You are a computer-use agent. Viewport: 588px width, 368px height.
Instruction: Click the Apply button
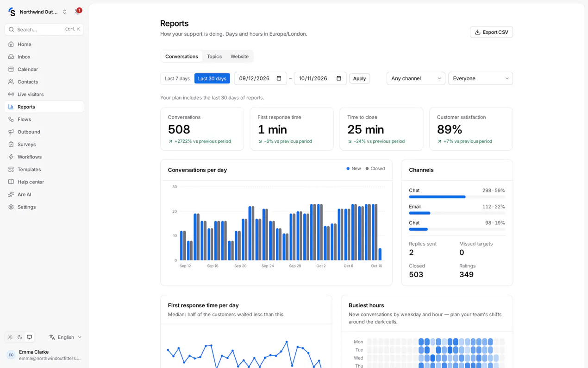[359, 78]
